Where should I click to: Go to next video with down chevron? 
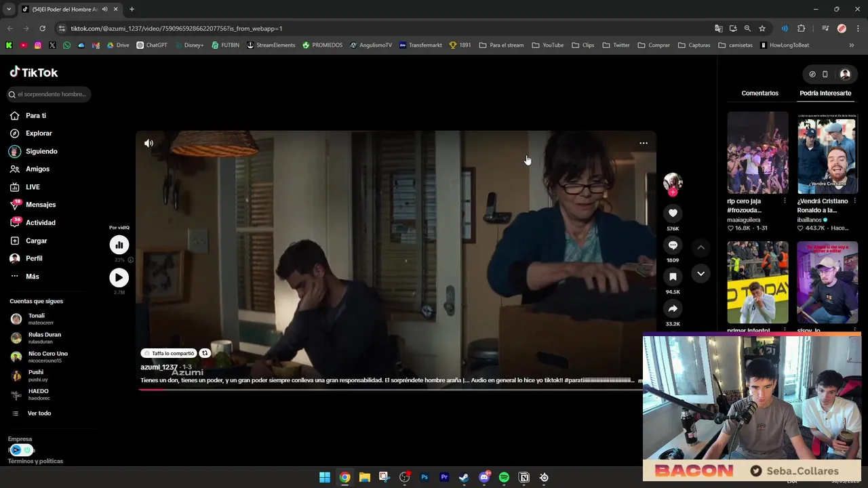pyautogui.click(x=701, y=273)
